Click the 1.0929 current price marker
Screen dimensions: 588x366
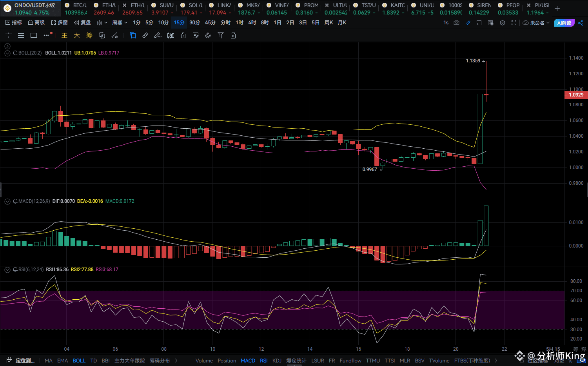pos(576,95)
